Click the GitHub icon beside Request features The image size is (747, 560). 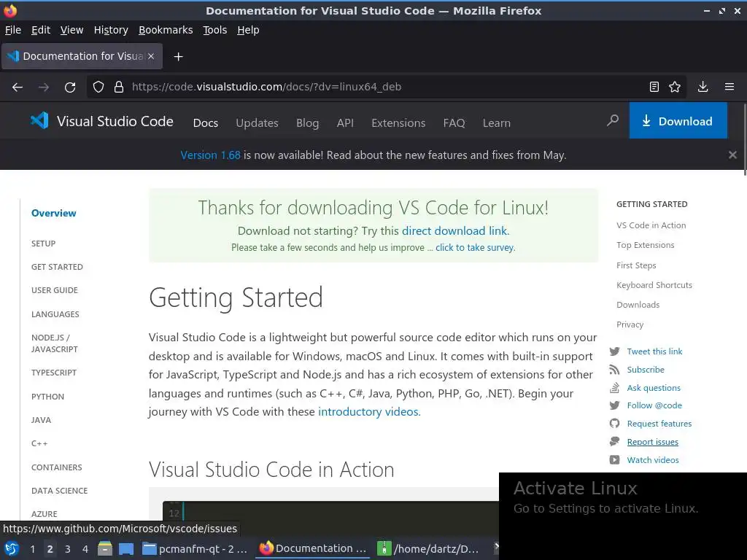click(614, 424)
